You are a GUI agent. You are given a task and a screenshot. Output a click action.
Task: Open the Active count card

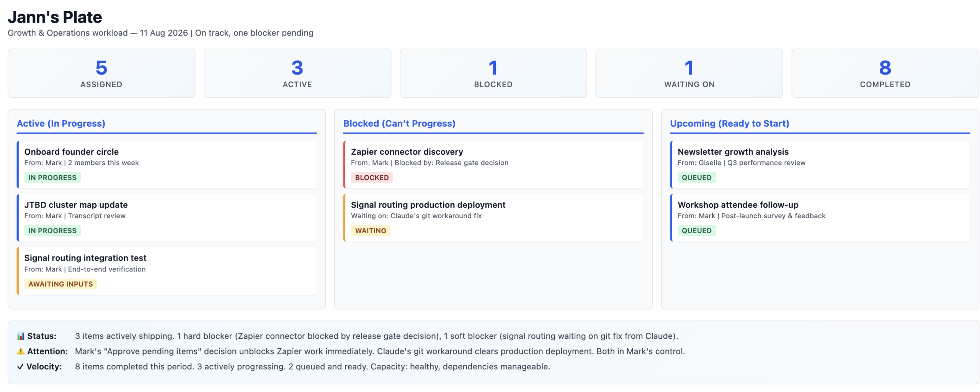tap(297, 73)
